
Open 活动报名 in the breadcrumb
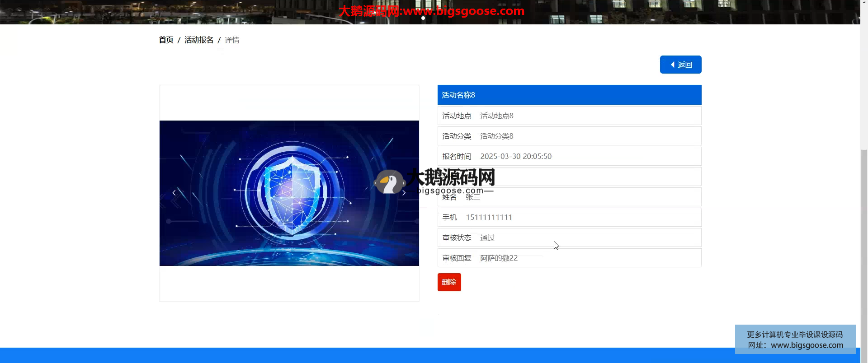[x=199, y=40]
